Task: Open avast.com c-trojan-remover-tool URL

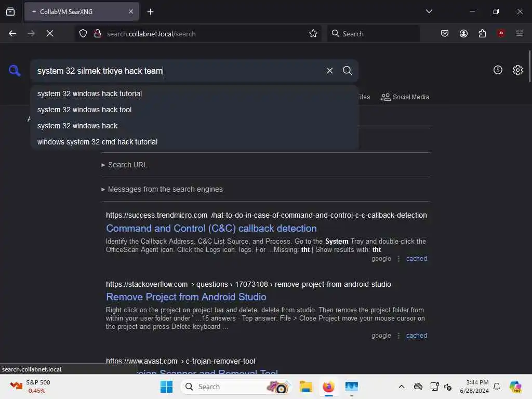Action: (180, 362)
